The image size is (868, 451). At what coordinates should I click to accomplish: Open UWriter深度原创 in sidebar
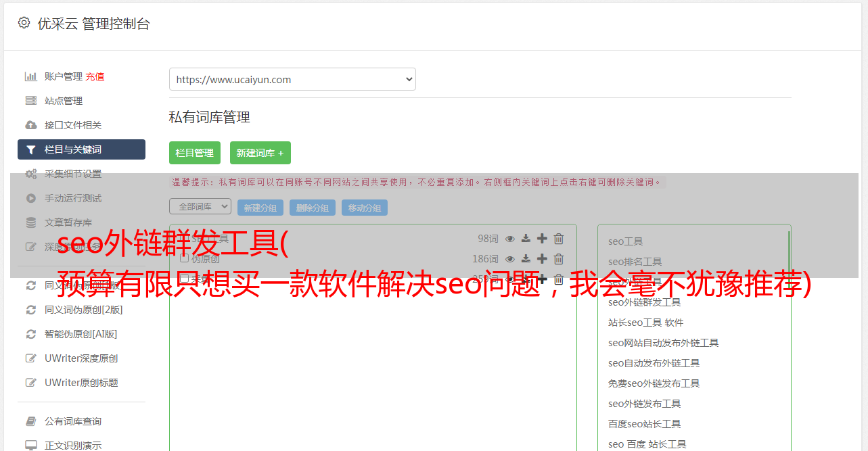tap(81, 358)
